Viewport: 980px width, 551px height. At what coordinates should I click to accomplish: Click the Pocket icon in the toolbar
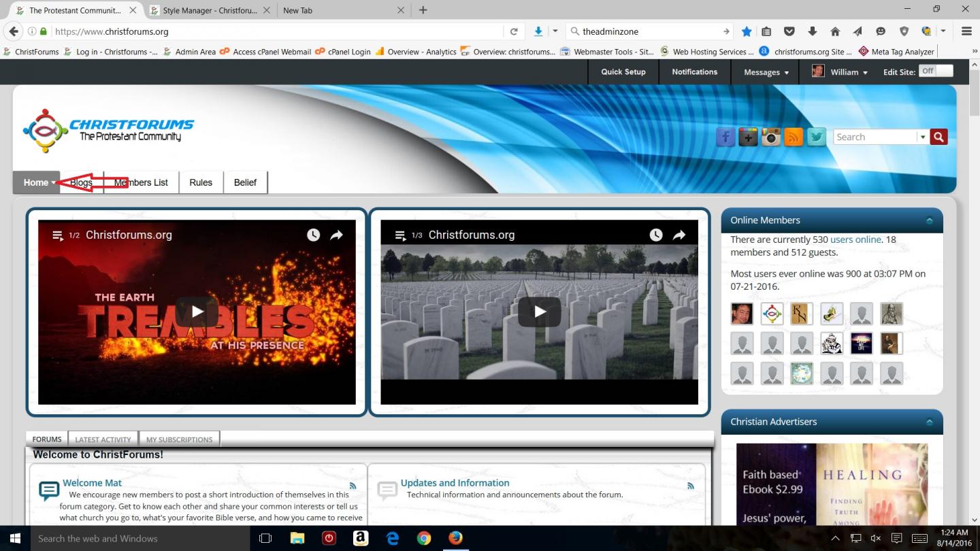[x=789, y=31]
